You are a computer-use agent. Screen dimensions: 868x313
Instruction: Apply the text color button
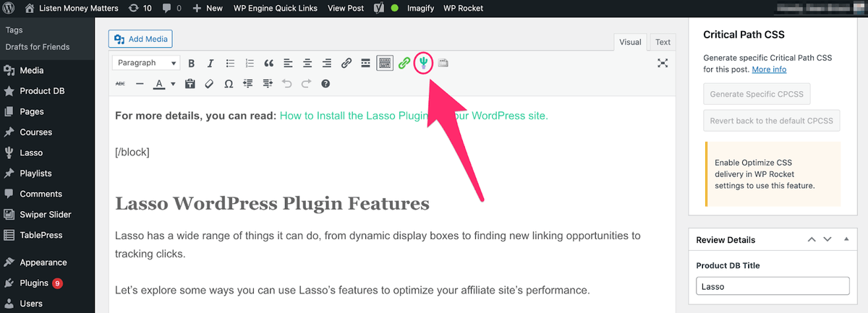coord(160,84)
